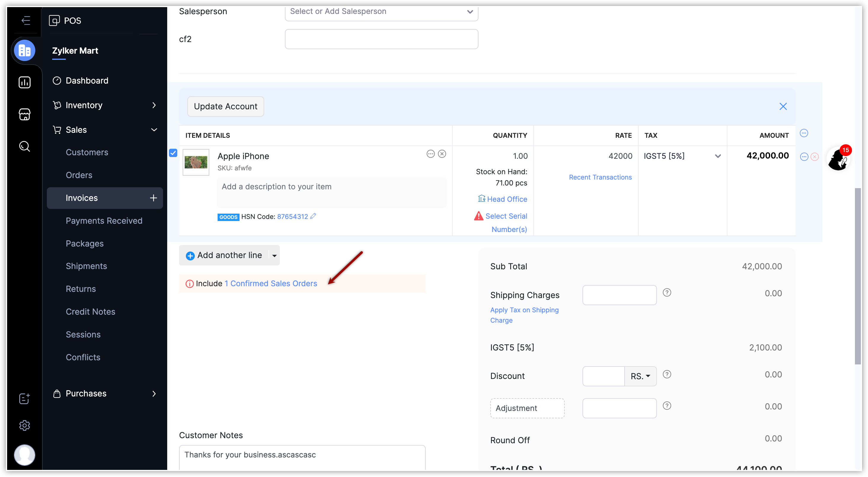
Task: Open the 1 Confirmed Sales Orders link
Action: tap(271, 284)
